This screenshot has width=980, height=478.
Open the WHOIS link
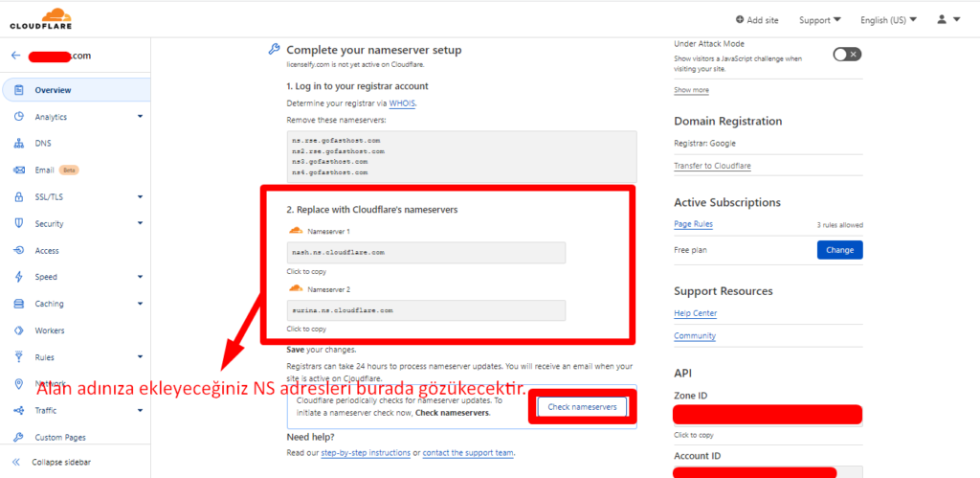(402, 102)
